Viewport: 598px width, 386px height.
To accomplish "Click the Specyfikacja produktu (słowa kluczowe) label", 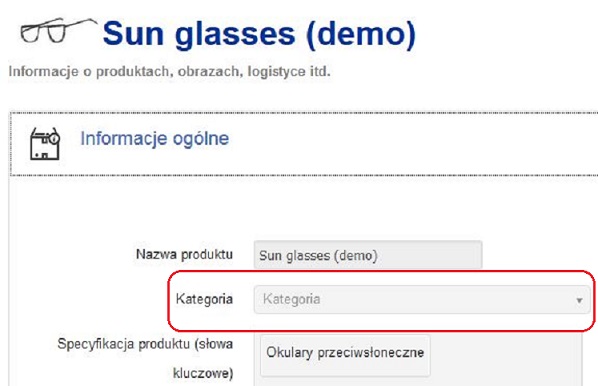I will (145, 359).
